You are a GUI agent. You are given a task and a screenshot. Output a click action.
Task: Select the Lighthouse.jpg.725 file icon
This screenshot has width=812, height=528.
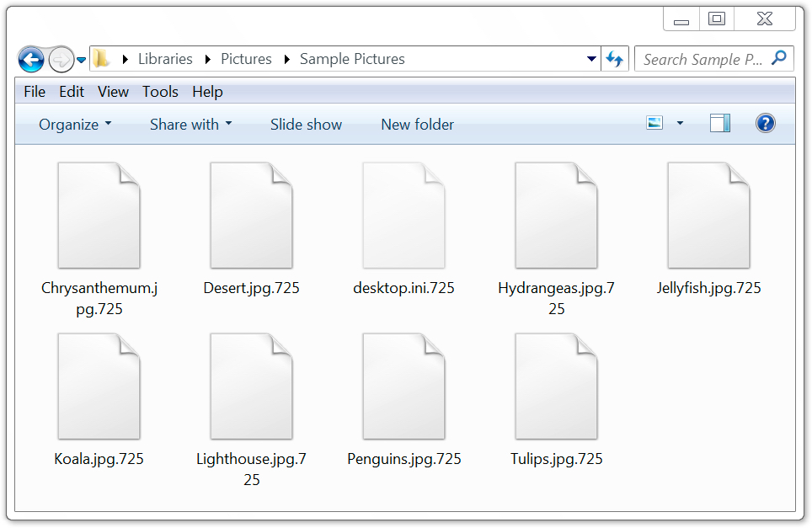pyautogui.click(x=251, y=387)
